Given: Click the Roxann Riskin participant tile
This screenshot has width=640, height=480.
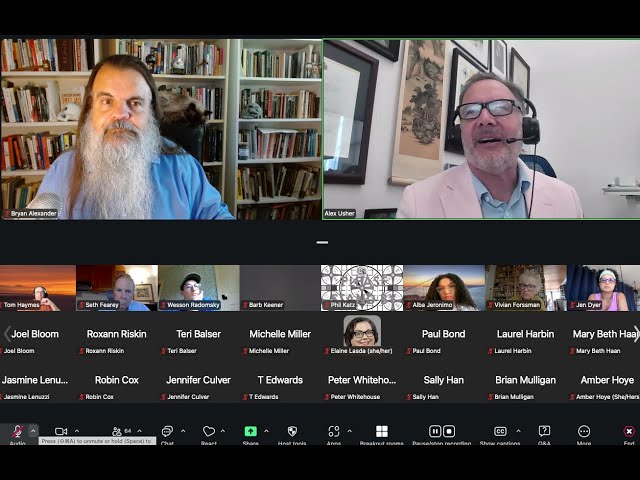Looking at the screenshot, I should pos(117,334).
